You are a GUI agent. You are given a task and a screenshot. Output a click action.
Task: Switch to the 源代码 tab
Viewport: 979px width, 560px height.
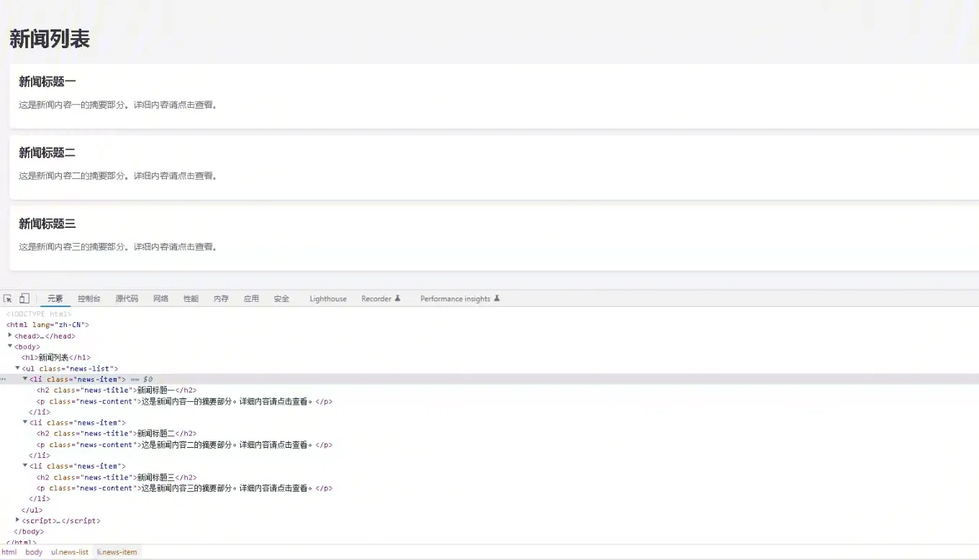[x=127, y=299]
